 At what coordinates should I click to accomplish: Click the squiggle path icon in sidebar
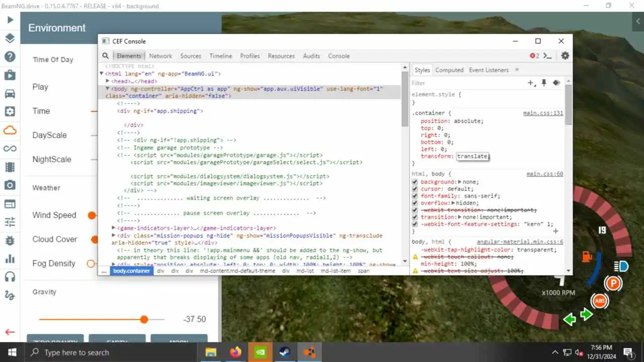(x=10, y=295)
